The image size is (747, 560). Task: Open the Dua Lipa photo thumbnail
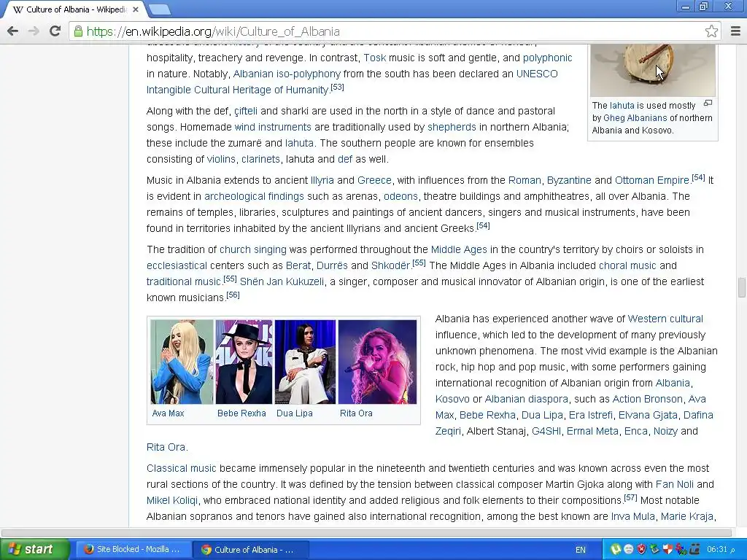click(306, 362)
